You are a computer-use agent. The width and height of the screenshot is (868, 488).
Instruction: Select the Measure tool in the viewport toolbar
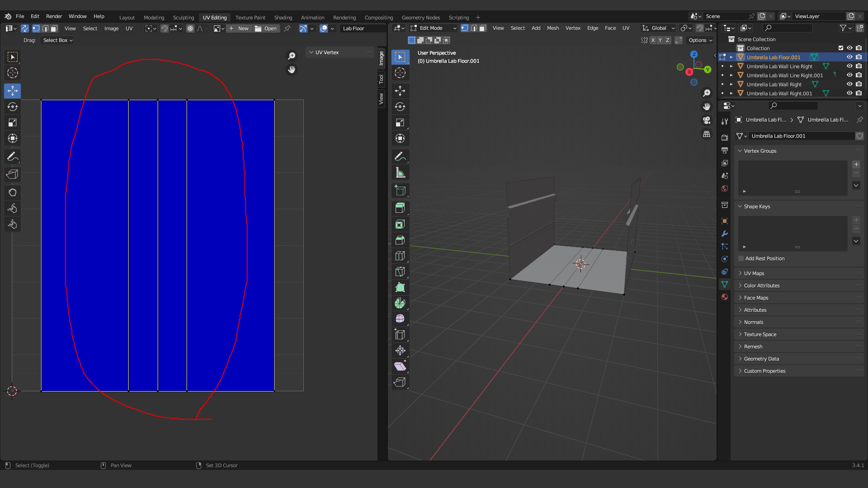tap(400, 172)
